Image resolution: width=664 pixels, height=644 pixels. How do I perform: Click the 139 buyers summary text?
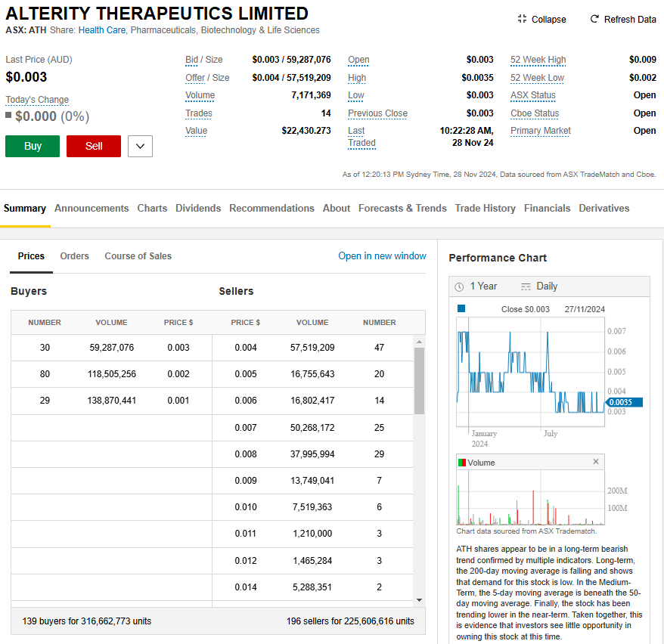tap(87, 621)
